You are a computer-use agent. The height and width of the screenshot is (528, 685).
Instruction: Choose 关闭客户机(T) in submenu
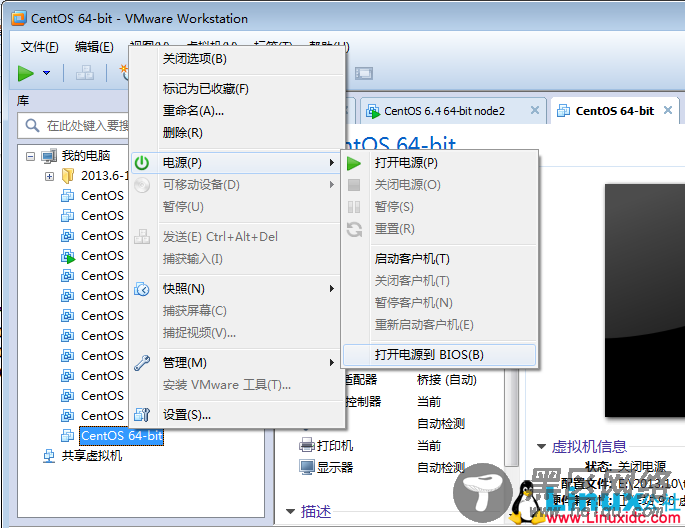(x=412, y=280)
